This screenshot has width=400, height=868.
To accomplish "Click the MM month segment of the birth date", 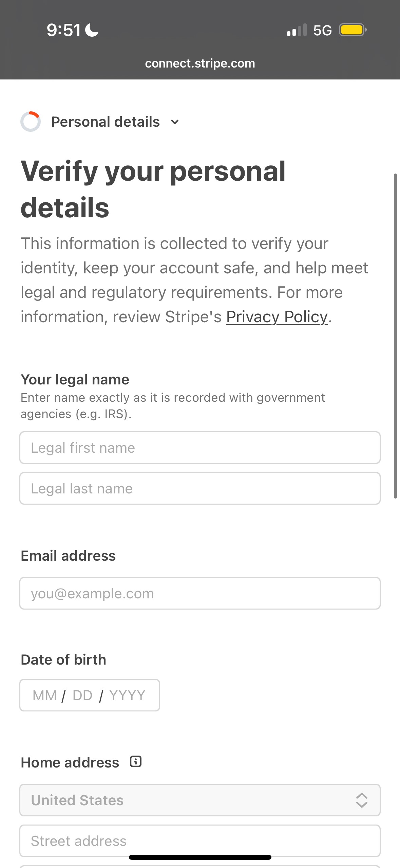I will tap(44, 695).
